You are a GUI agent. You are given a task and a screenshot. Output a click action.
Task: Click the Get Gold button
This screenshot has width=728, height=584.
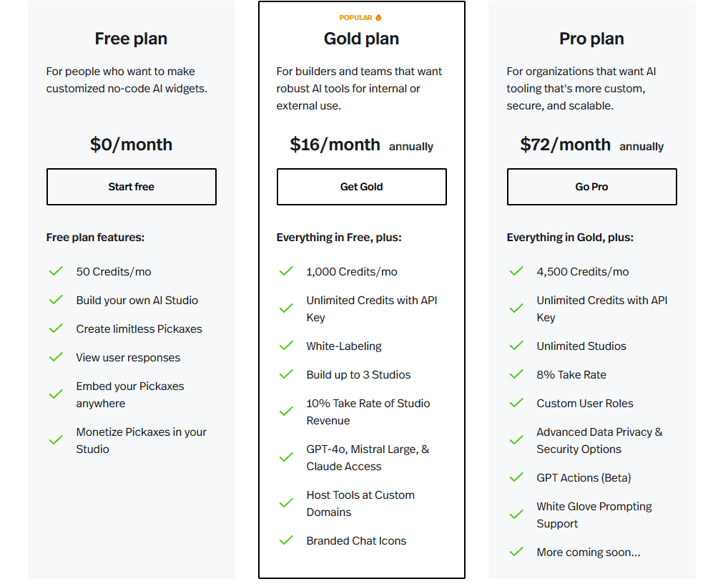click(361, 187)
